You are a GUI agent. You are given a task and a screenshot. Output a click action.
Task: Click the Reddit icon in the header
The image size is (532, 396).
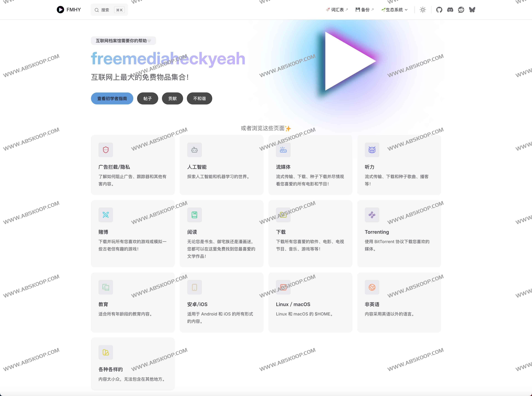[461, 10]
